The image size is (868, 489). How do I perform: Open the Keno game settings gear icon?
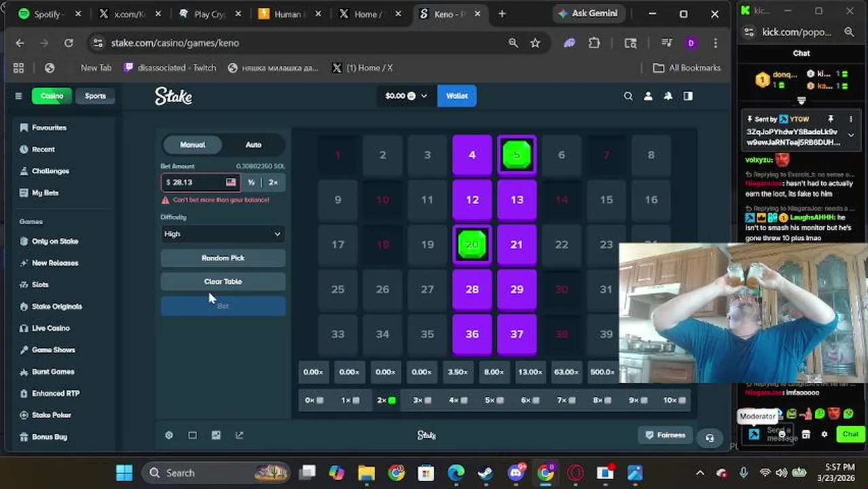169,435
